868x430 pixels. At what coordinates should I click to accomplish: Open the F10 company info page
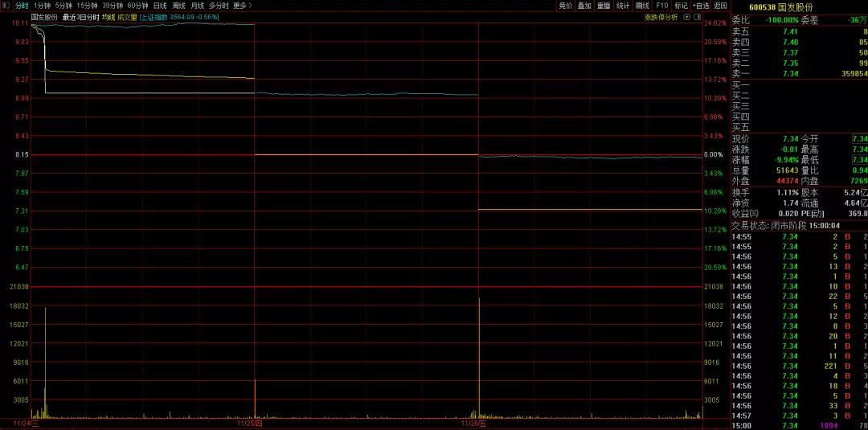tap(661, 6)
